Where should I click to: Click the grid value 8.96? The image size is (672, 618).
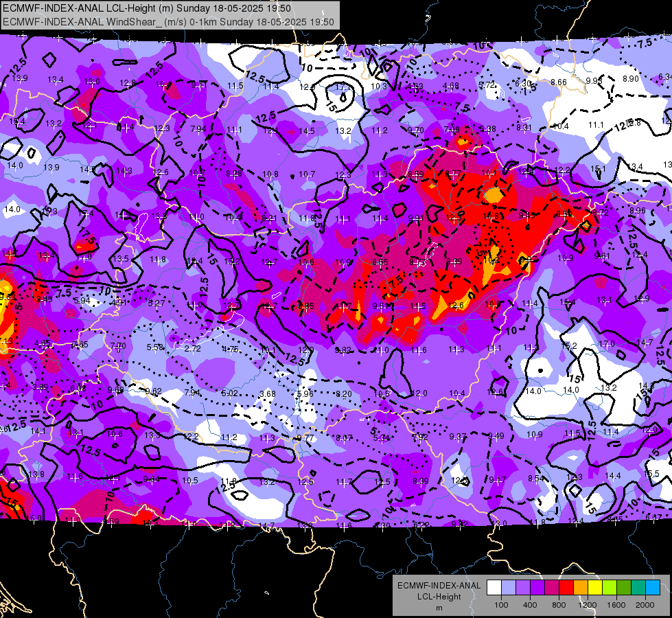pos(637,211)
